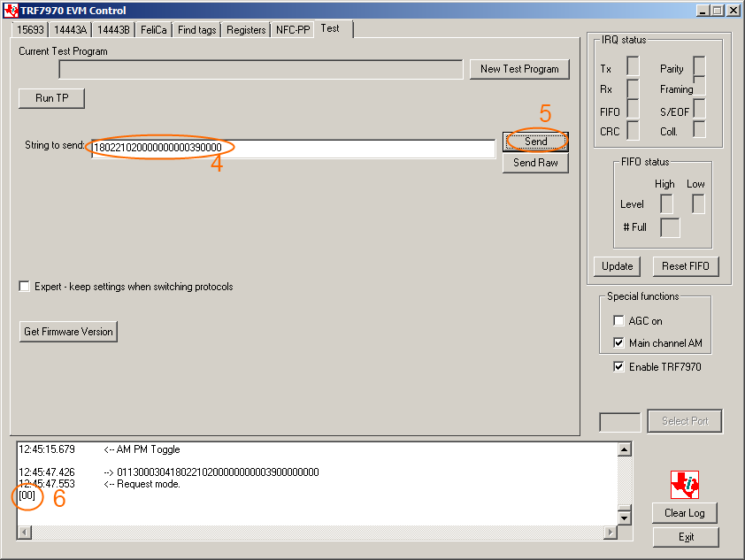Click the Run TP button
This screenshot has width=745, height=560.
coord(52,98)
